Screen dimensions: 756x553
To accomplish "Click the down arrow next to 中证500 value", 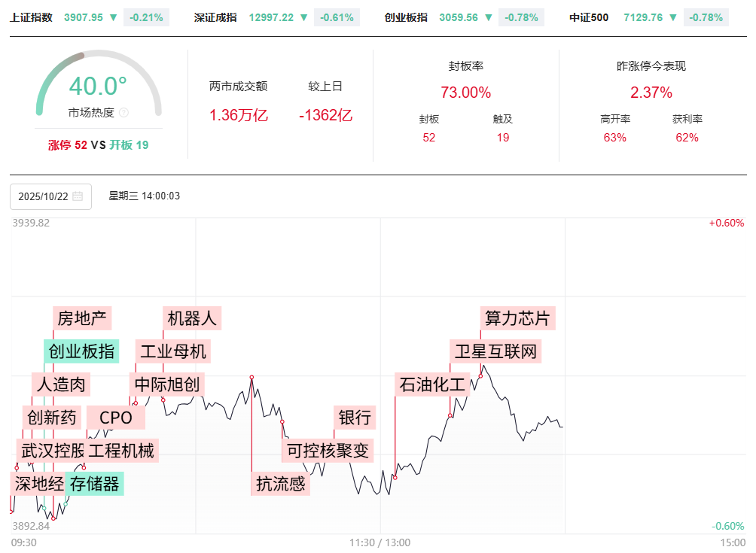I will click(x=672, y=17).
